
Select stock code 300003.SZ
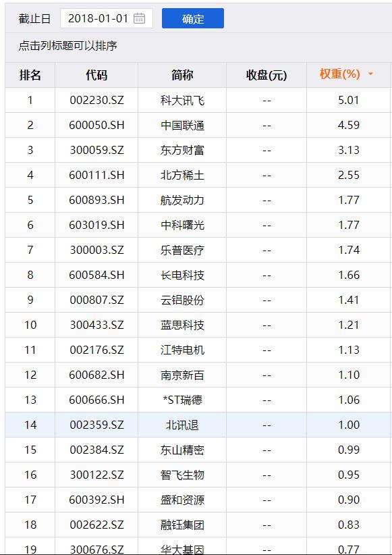pos(96,250)
